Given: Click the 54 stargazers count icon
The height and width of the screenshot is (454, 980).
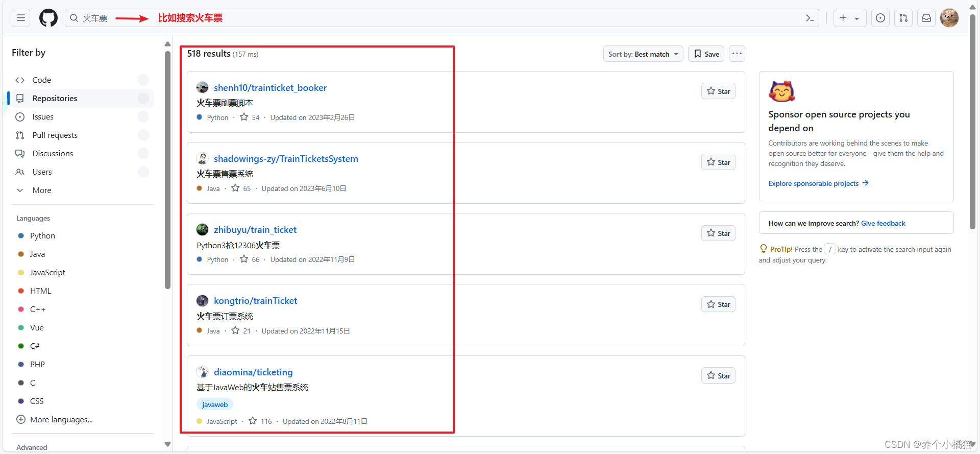Looking at the screenshot, I should click(x=244, y=117).
